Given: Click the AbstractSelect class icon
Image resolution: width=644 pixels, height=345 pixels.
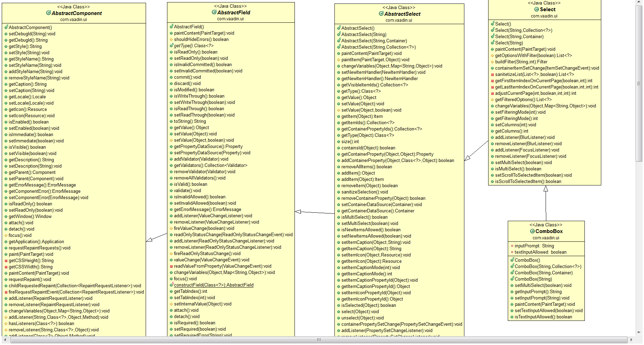Looking at the screenshot, I should pos(381,14).
